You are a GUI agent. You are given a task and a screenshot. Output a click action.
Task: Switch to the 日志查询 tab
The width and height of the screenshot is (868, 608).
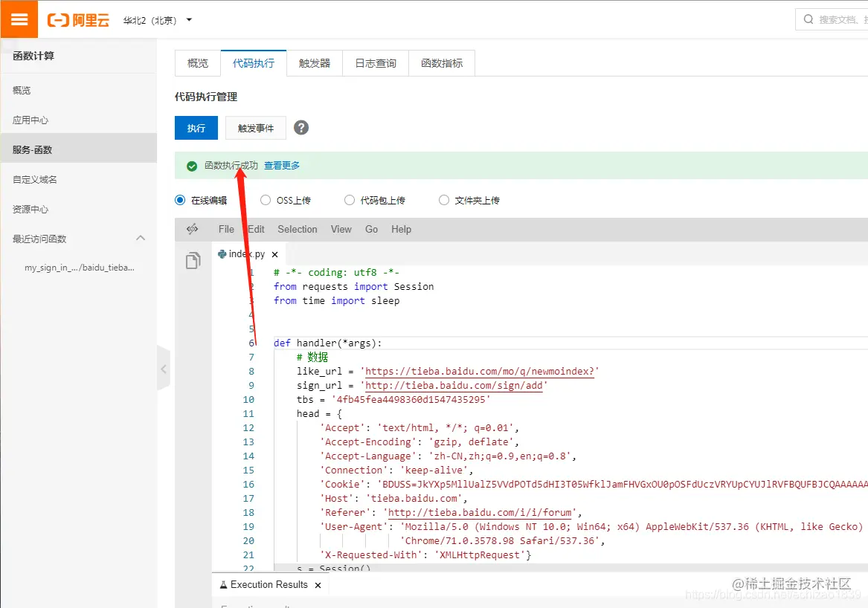pos(376,63)
